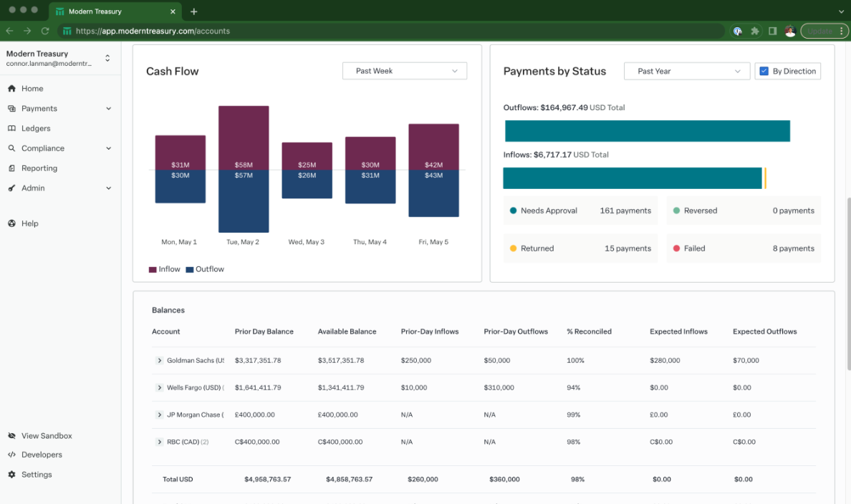Screen dimensions: 851x504
Task: Select the Payments icon in the sidebar
Action: coord(11,108)
